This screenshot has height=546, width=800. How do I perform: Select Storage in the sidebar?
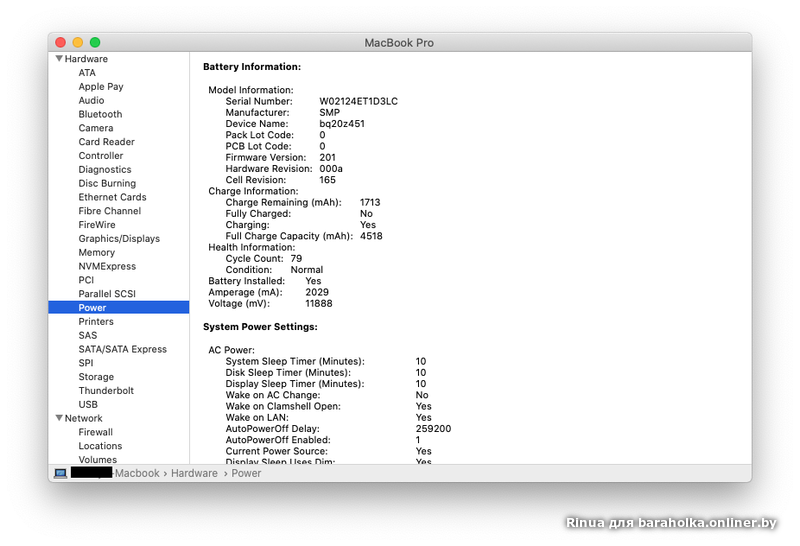tap(96, 377)
